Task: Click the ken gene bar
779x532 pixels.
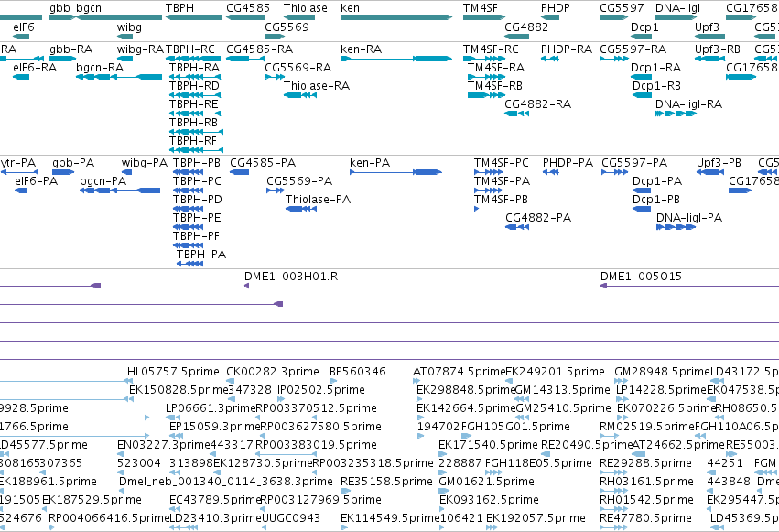Action: [396, 17]
